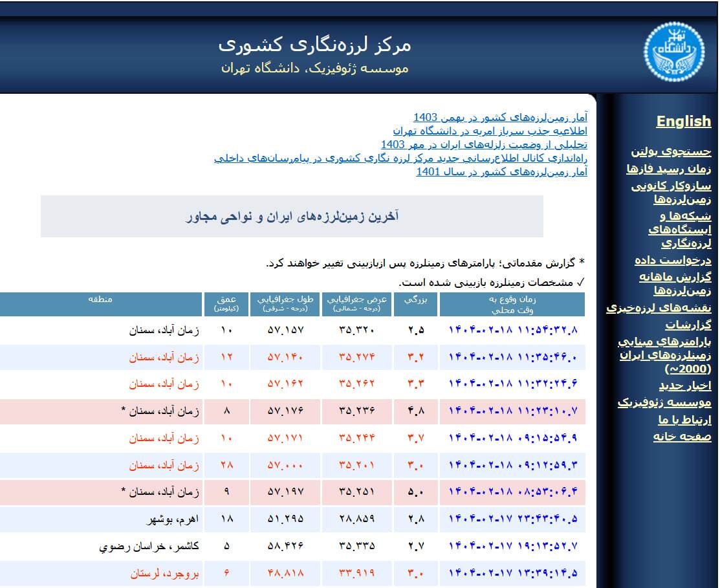This screenshot has height=588, width=720.
Task: Open earthquake event at 08:53:06.4
Action: [x=512, y=492]
